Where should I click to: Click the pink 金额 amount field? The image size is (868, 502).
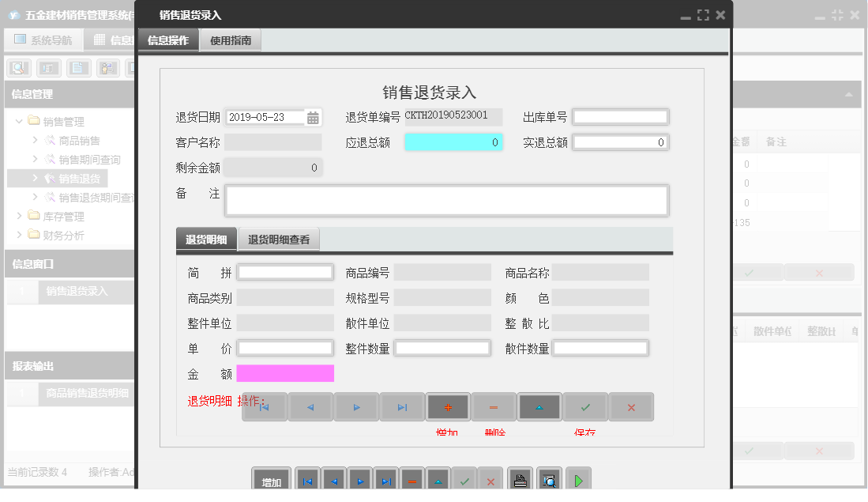pos(284,372)
